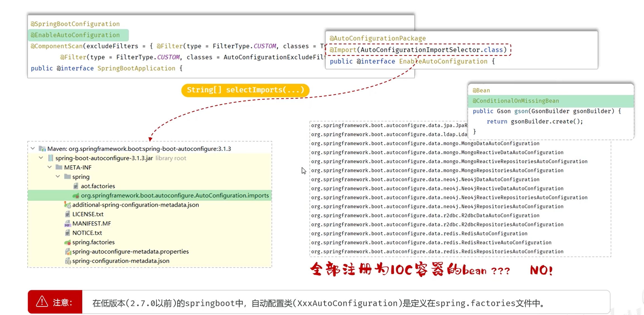Collapse the META-INF folder chevron

[x=50, y=167]
